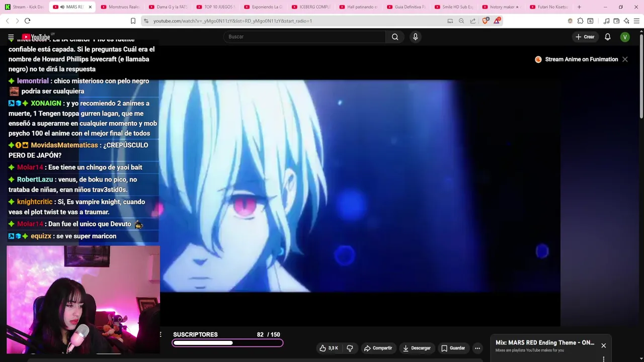Close the Mix: MARS RED playlist panel
The image size is (644, 362).
(x=603, y=345)
